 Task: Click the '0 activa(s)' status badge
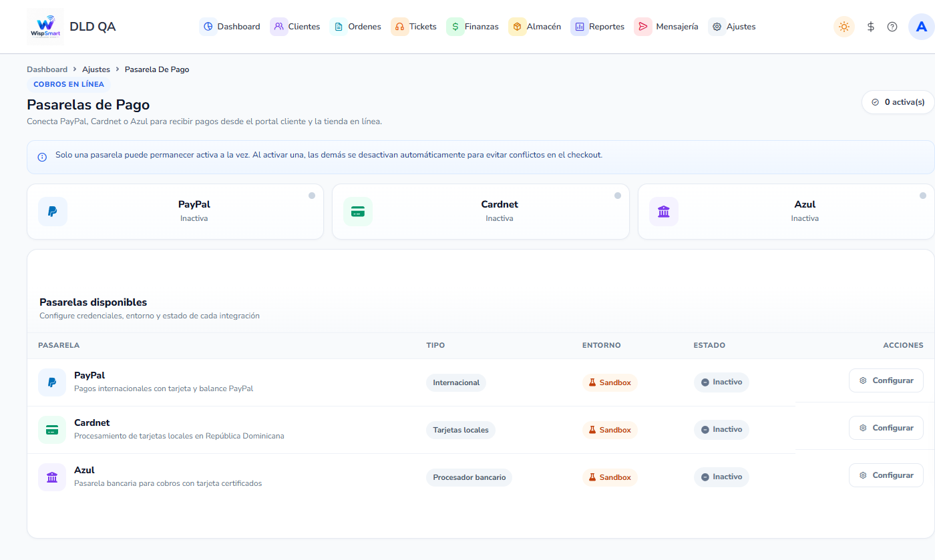(x=898, y=102)
